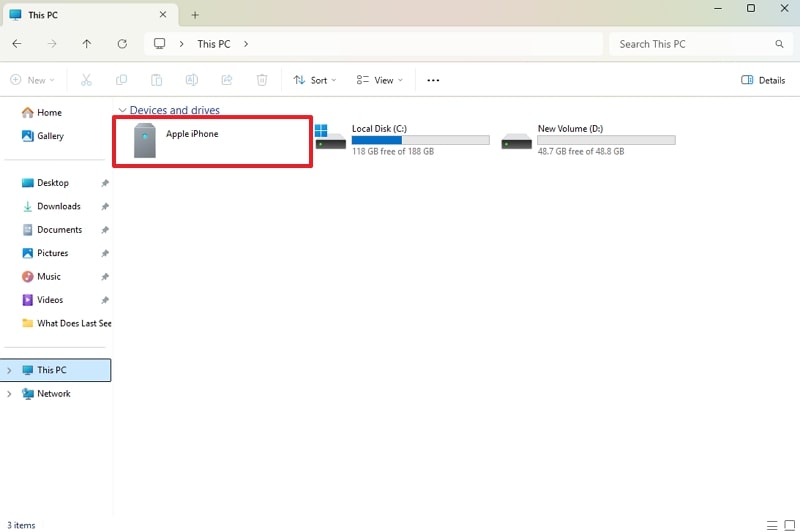800x532 pixels.
Task: Click the Copy icon in toolbar
Action: [x=121, y=80]
